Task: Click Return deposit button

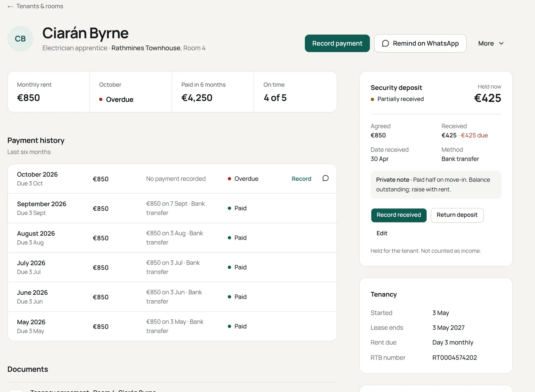Action: 457,215
